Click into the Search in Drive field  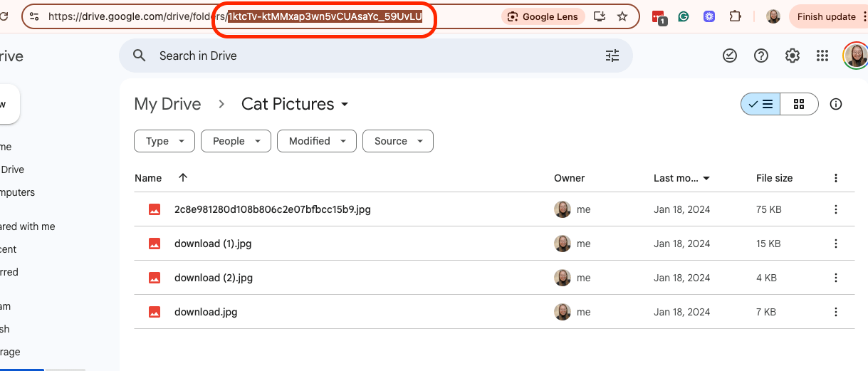(375, 56)
